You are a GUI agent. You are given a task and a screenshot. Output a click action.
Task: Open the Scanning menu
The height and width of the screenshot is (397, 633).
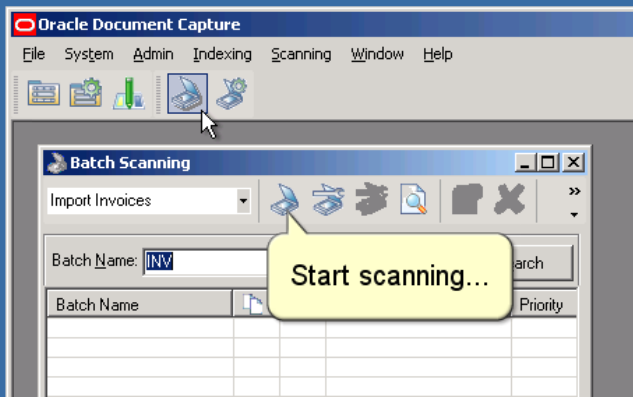pyautogui.click(x=301, y=54)
